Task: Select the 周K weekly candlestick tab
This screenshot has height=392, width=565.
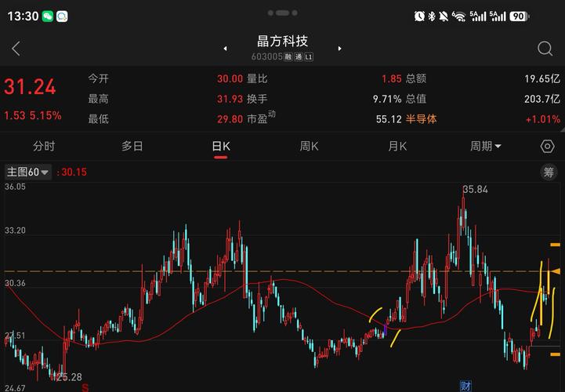Action: [x=310, y=146]
